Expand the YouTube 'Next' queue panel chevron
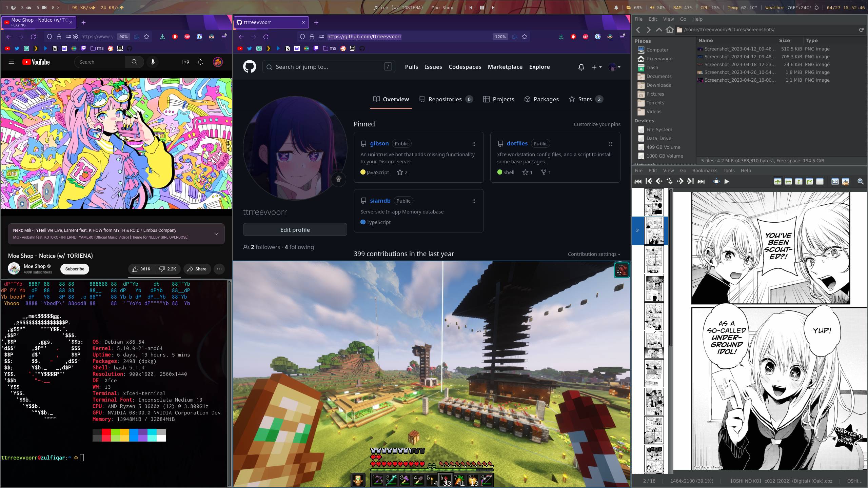 pos(216,233)
